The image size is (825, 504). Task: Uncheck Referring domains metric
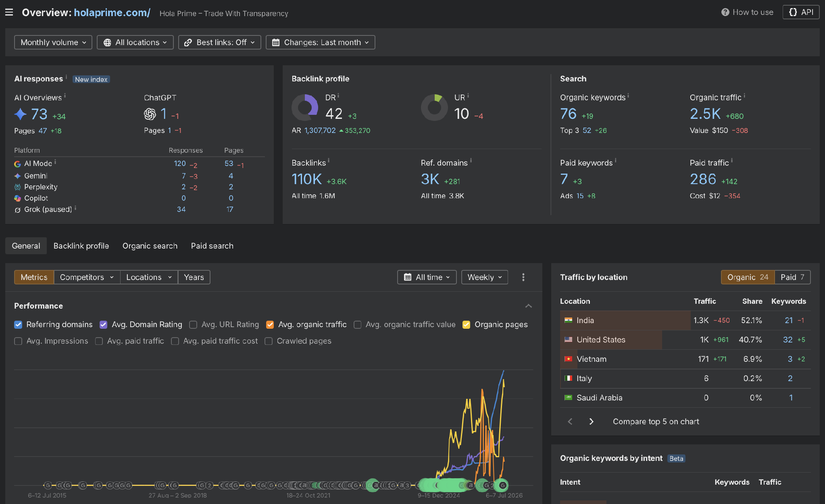tap(18, 325)
